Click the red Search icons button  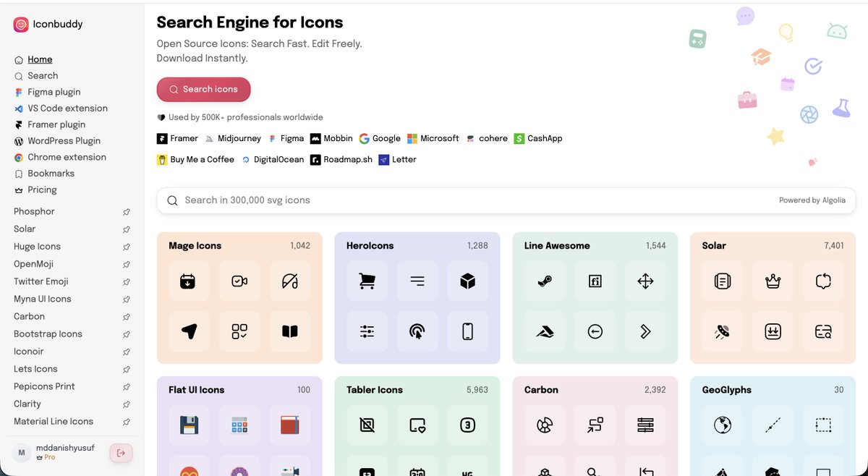click(x=203, y=90)
